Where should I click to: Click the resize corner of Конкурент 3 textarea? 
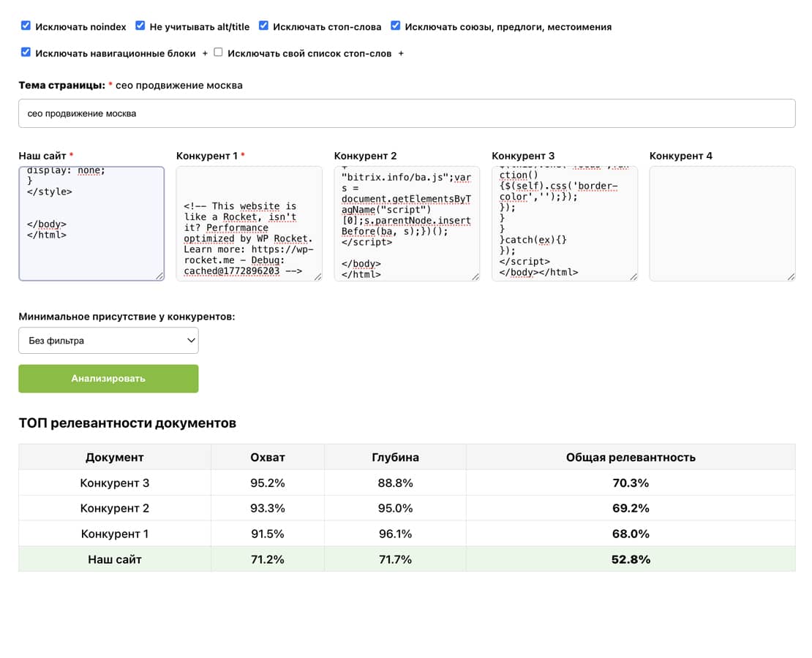[634, 276]
